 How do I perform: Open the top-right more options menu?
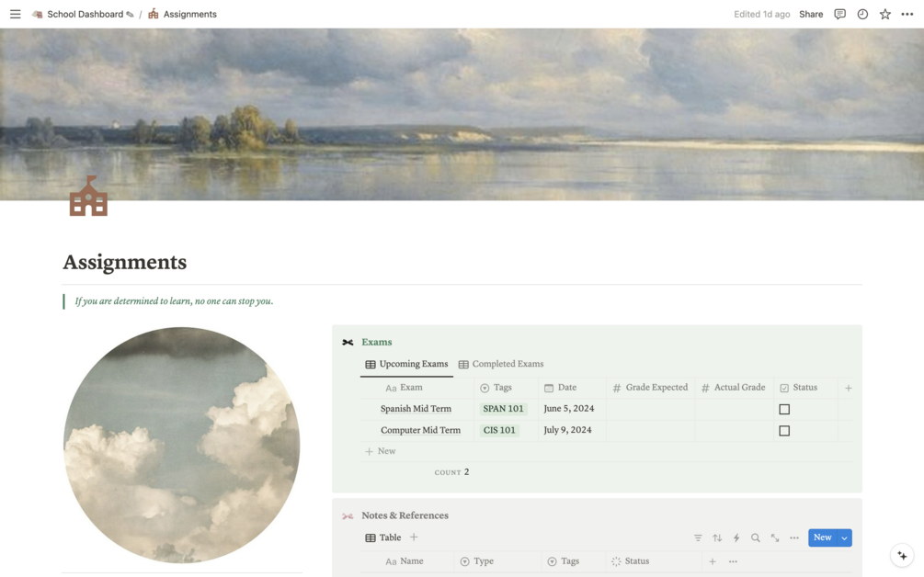coord(907,14)
